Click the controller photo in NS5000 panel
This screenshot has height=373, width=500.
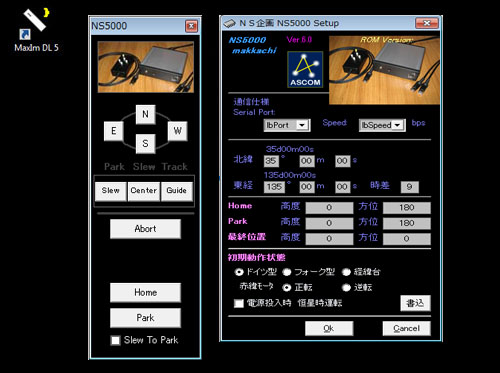tap(146, 67)
